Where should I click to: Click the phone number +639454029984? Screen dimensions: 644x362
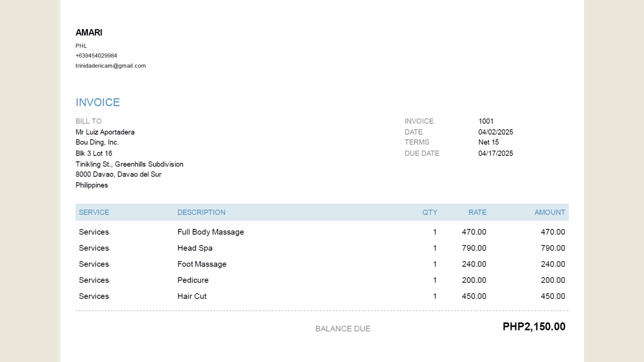tap(96, 56)
